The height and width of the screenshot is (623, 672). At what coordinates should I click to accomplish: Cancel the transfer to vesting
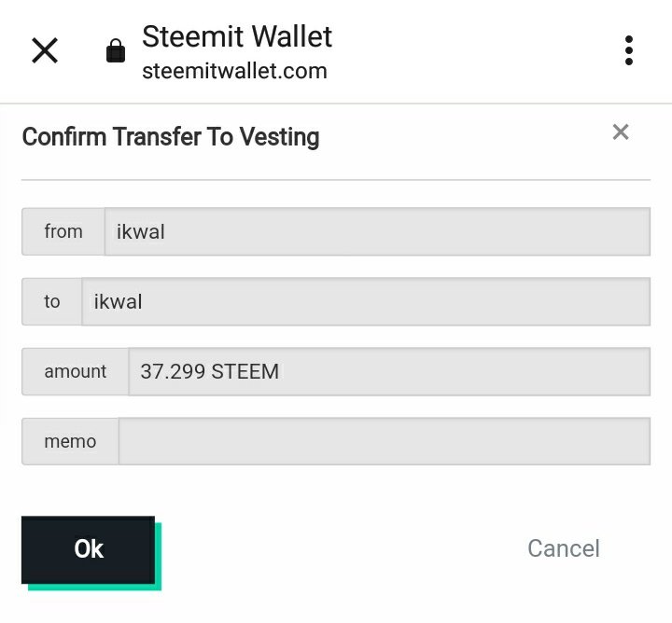(563, 548)
